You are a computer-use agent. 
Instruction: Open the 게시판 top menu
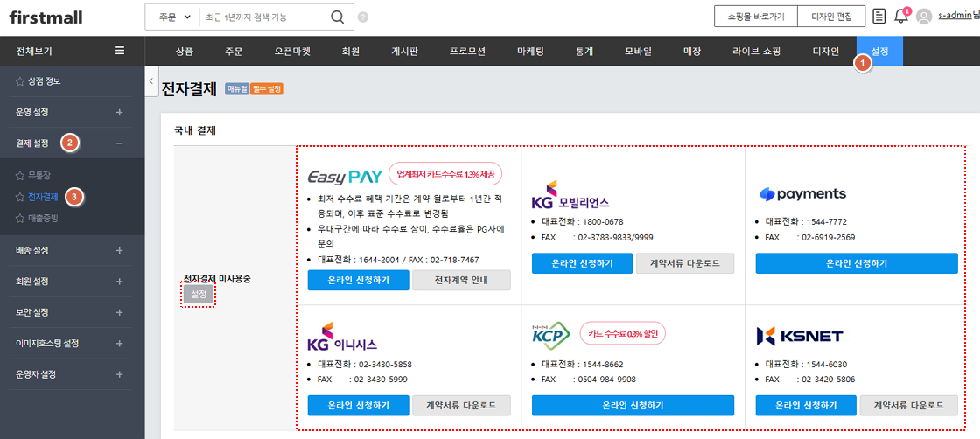[404, 52]
